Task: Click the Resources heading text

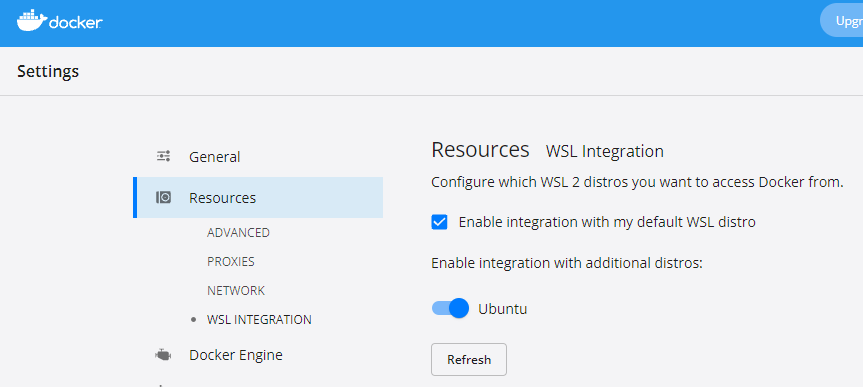Action: point(480,150)
